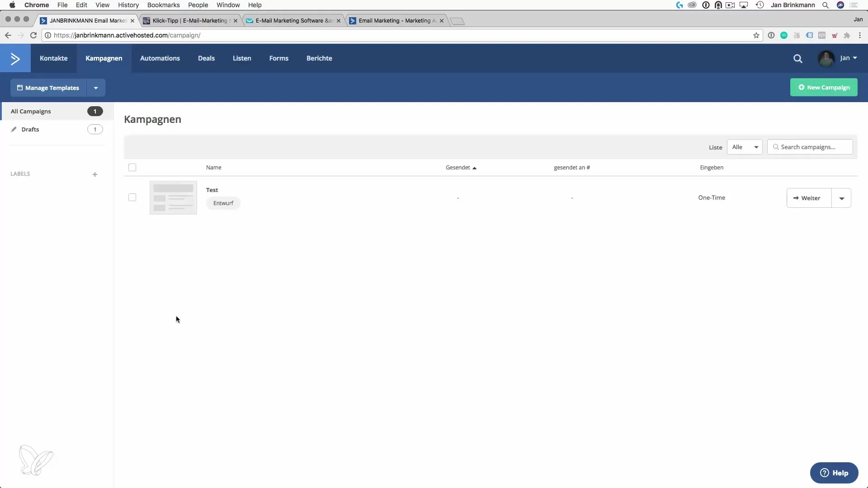
Task: Select the Kampagnen tab
Action: [104, 58]
